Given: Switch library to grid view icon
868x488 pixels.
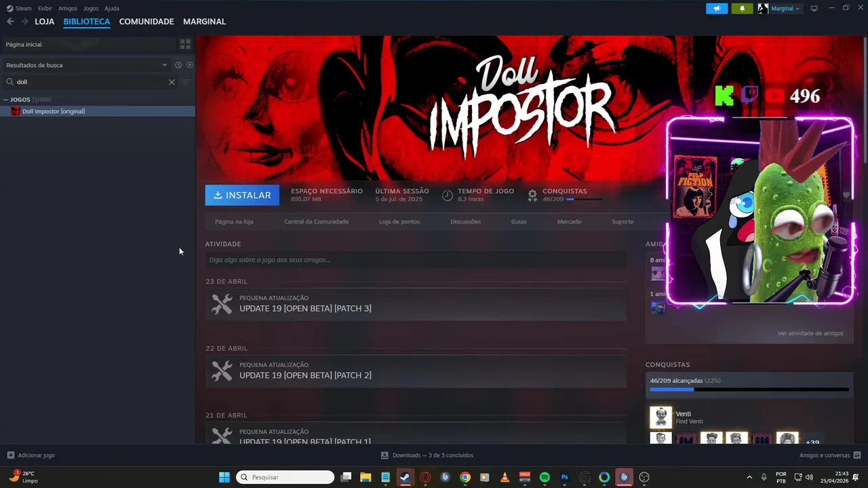Looking at the screenshot, I should pos(185,44).
